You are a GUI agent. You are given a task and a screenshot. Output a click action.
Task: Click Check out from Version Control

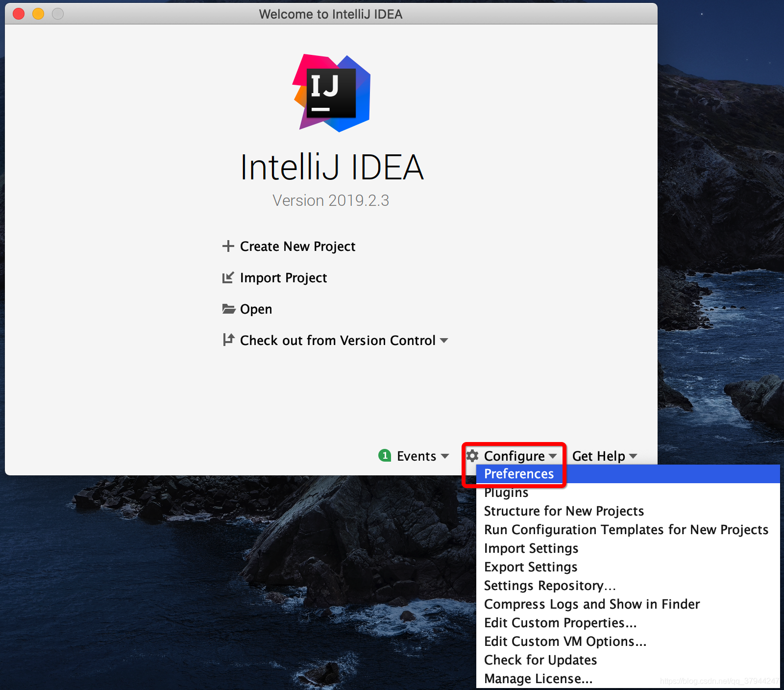point(338,341)
